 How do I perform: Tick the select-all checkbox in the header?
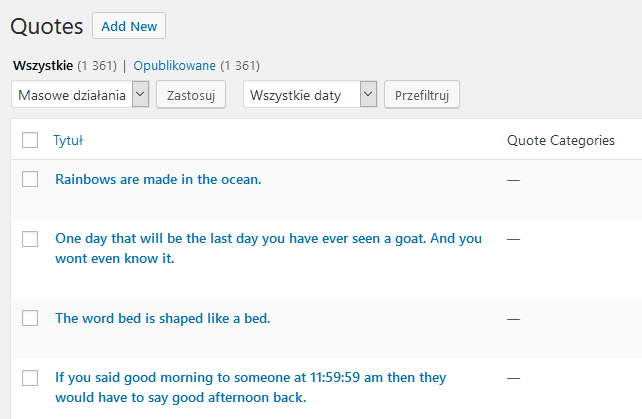tap(30, 141)
